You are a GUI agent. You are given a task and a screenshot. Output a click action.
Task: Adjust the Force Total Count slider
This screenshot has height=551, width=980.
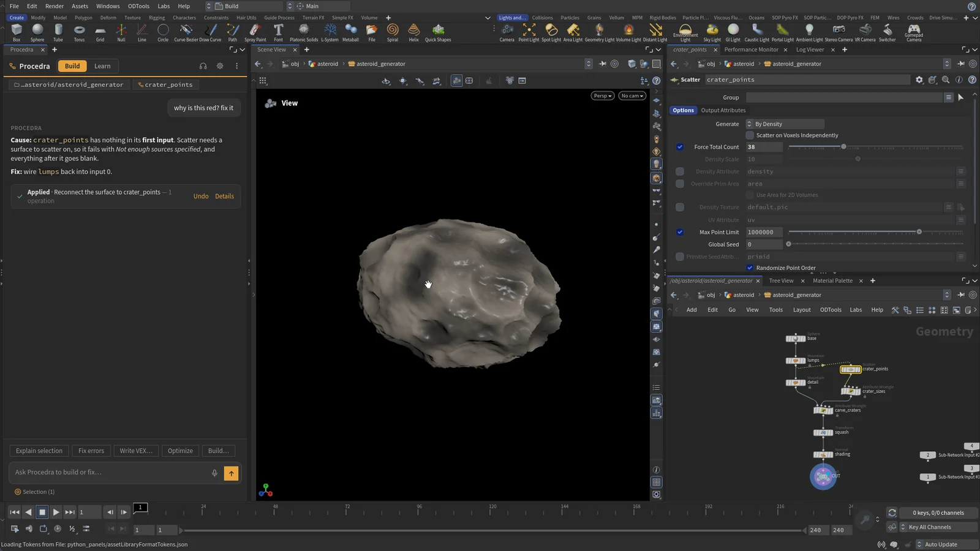coord(876,147)
